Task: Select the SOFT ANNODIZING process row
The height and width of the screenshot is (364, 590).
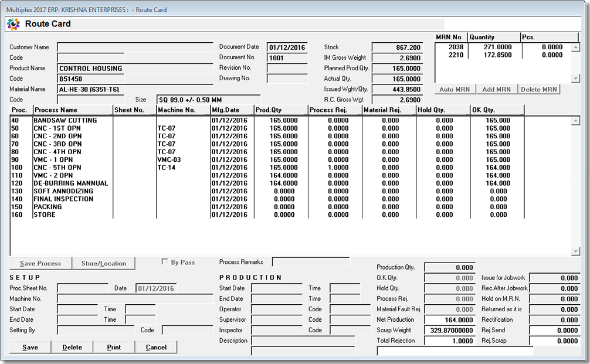Action: pyautogui.click(x=63, y=191)
